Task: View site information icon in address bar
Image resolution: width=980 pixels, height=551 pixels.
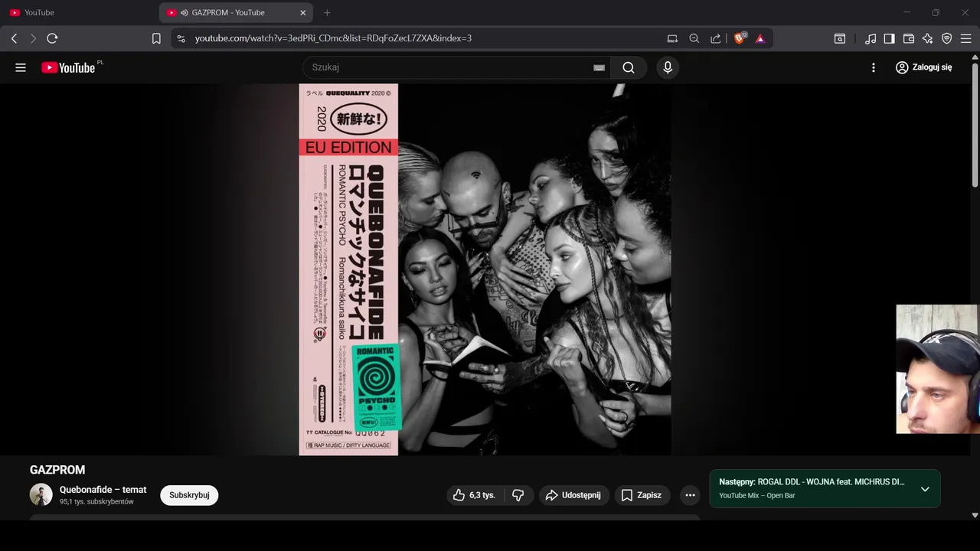Action: point(180,38)
